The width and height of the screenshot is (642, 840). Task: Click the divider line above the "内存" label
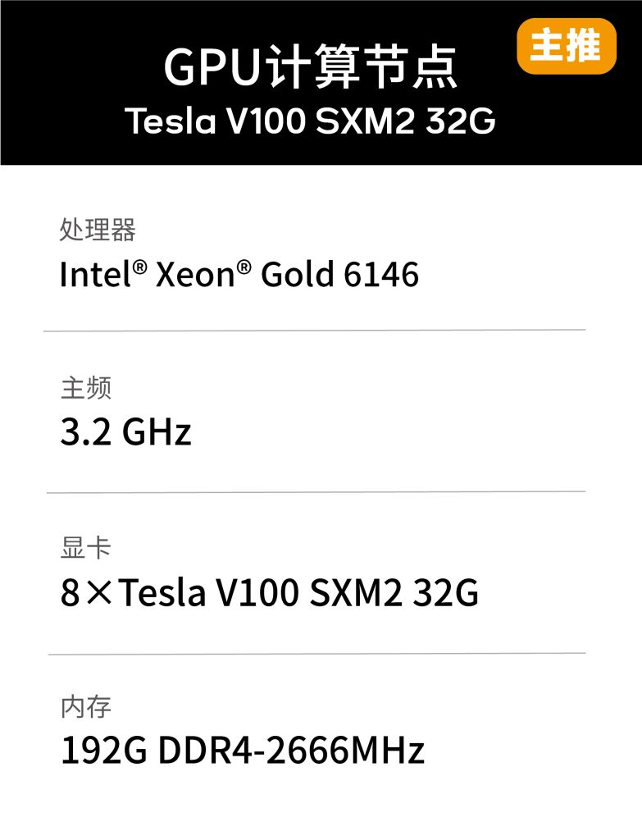pos(316,654)
